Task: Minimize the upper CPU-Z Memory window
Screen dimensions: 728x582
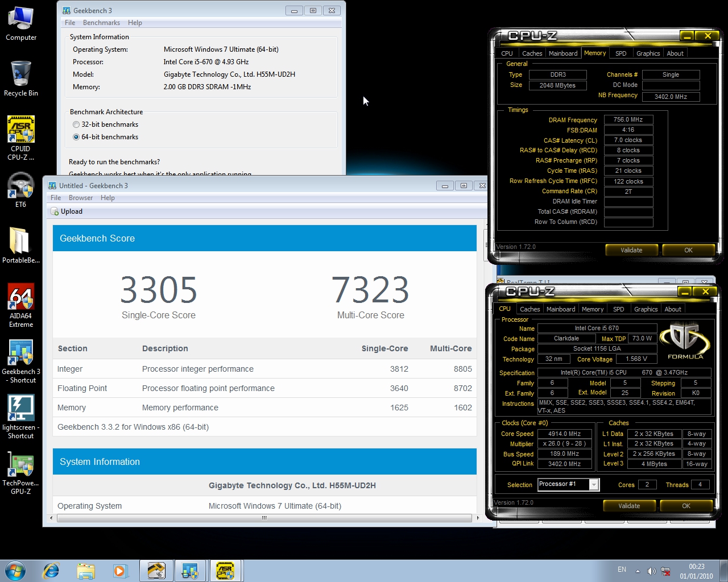Action: 687,36
